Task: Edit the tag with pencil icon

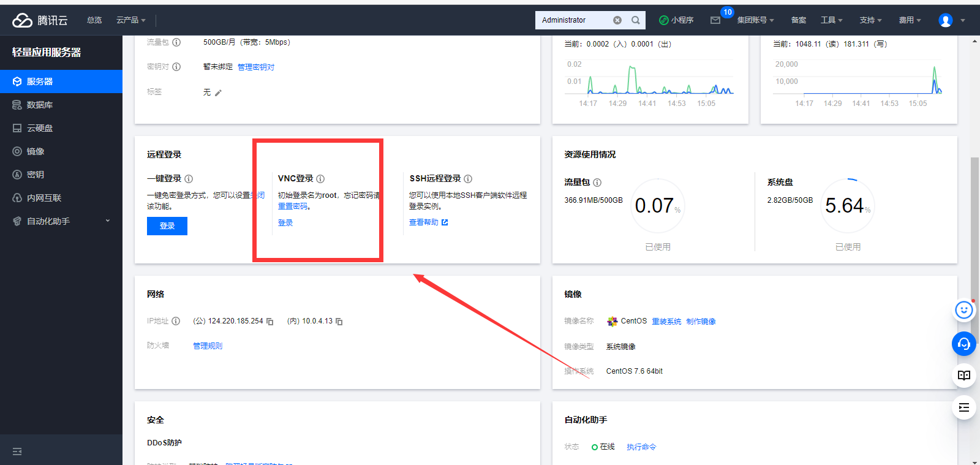Action: click(218, 93)
